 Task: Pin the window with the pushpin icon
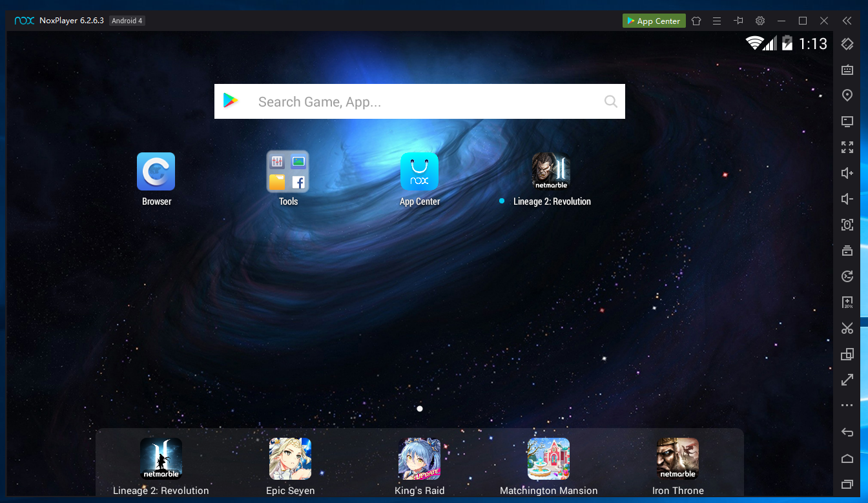coord(739,21)
